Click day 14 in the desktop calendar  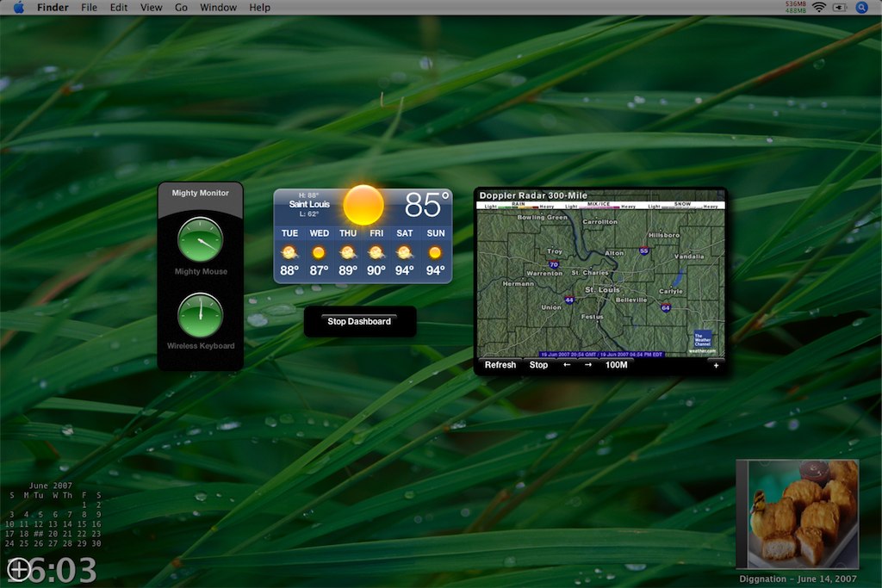click(x=67, y=524)
